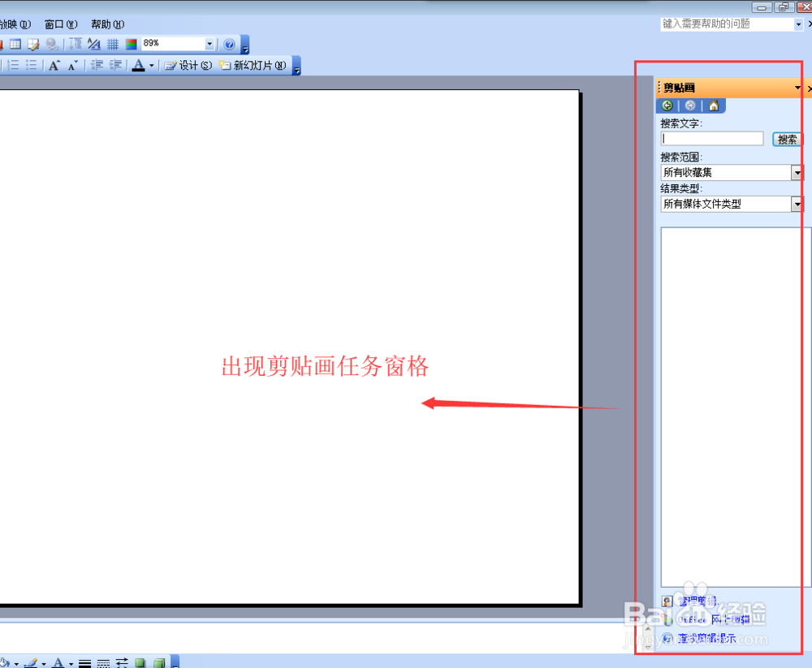
Task: Click the 搜索 search button
Action: 787,138
